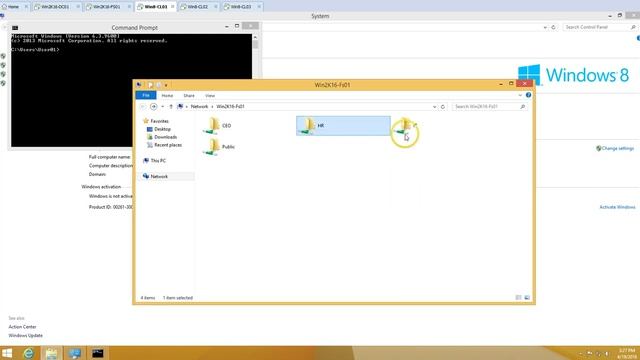Click Command Prompt title bar icon
640x360 pixels.
point(15,28)
